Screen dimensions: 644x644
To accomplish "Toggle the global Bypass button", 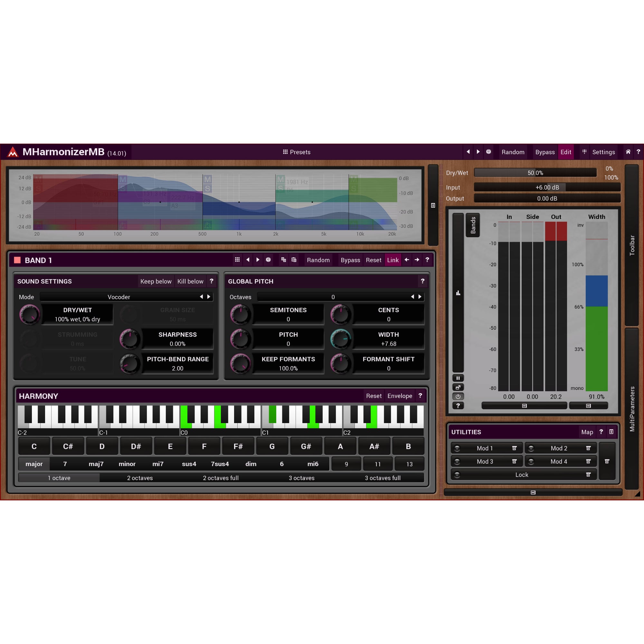I will pyautogui.click(x=545, y=152).
